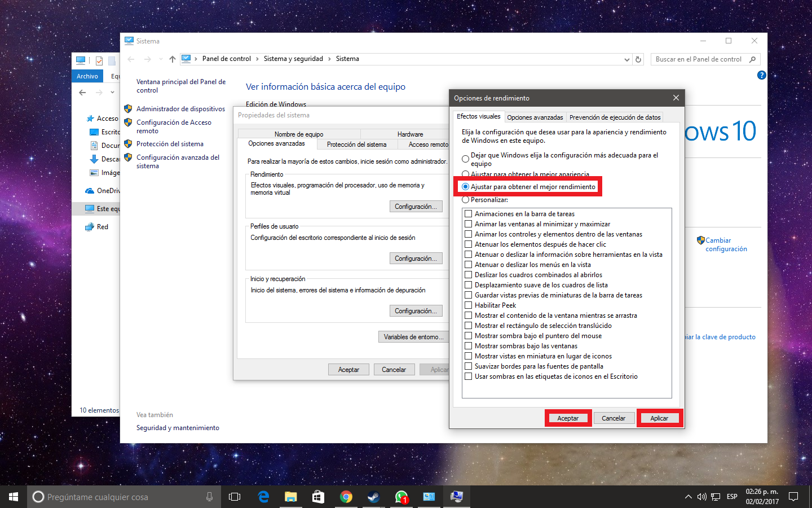This screenshot has height=508, width=812.
Task: Open the Hardware tab in Propiedades del sistema
Action: click(410, 134)
